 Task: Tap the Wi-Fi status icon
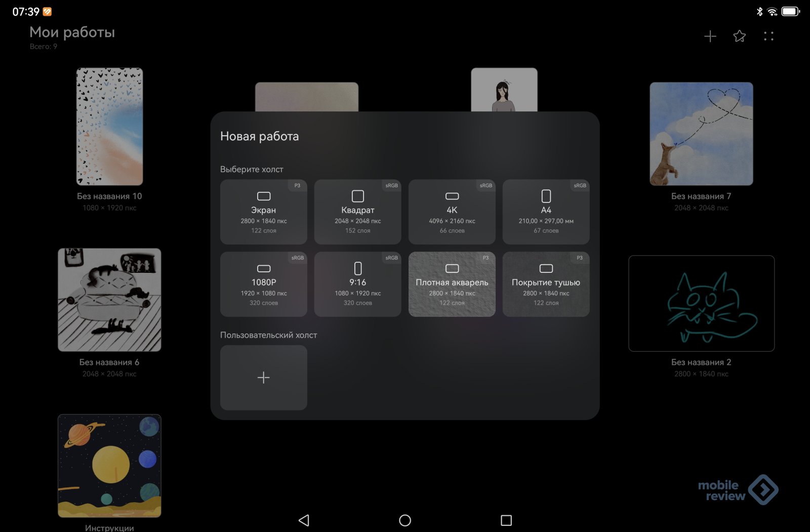click(x=772, y=11)
